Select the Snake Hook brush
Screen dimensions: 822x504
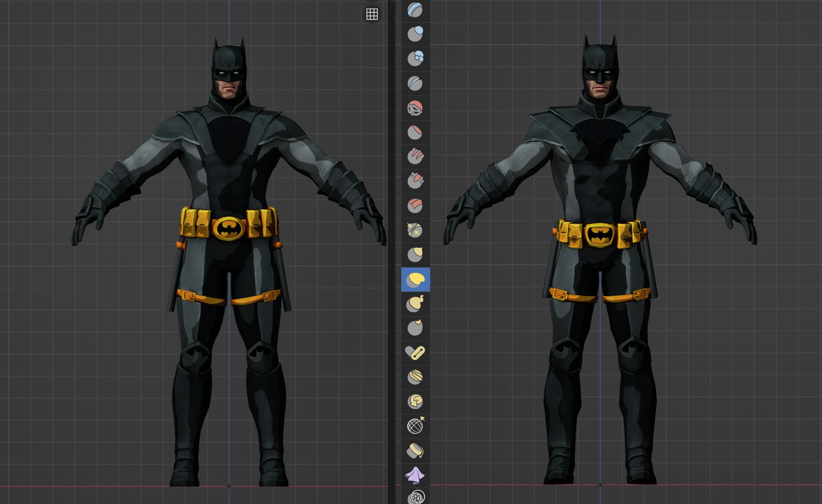click(x=415, y=304)
